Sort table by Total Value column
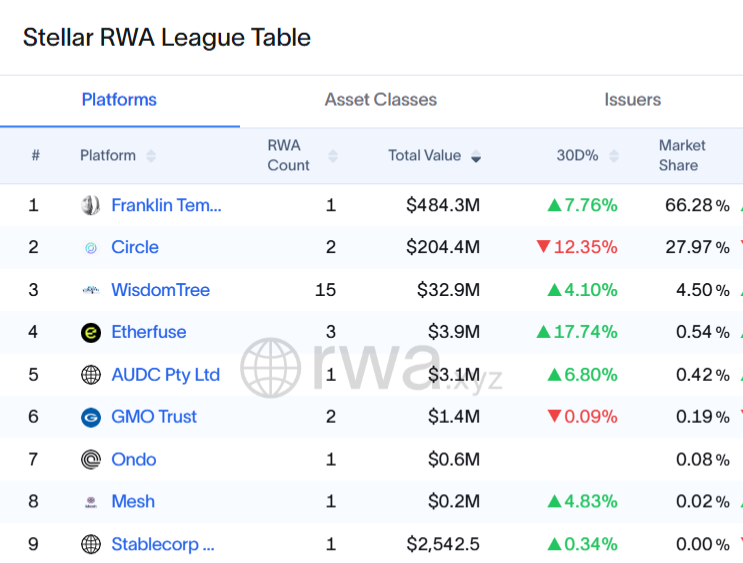 pos(476,156)
